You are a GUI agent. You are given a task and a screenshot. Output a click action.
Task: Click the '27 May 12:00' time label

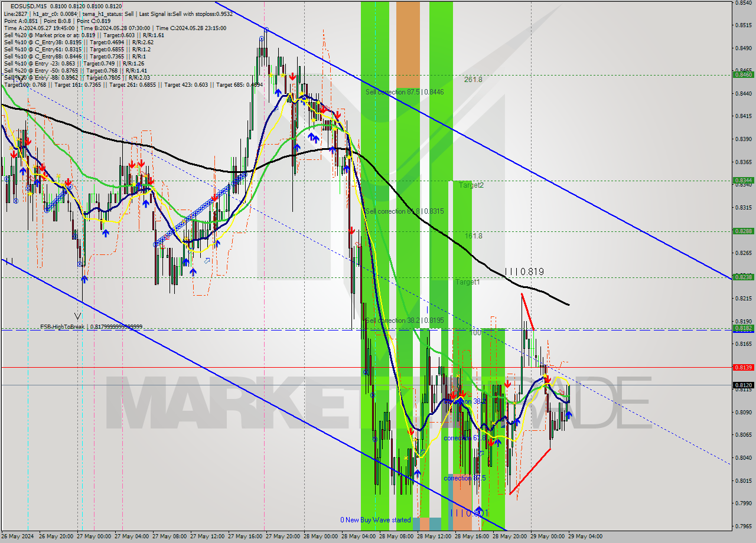click(x=208, y=537)
